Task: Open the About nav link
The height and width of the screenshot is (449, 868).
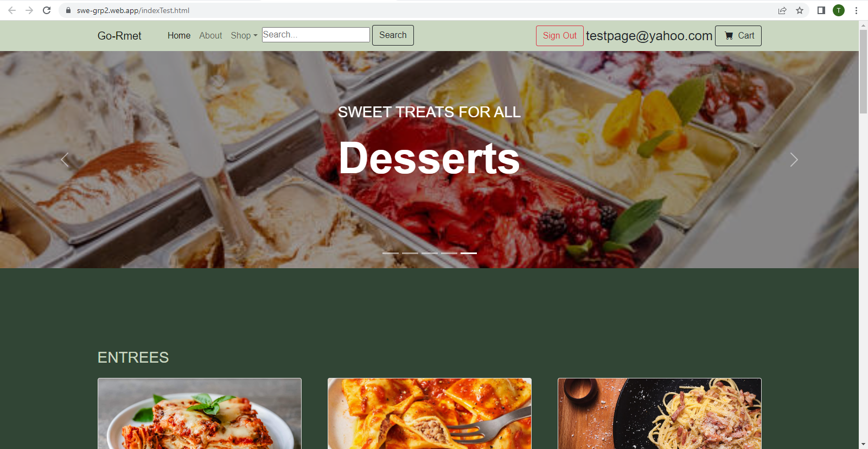Action: [210, 35]
